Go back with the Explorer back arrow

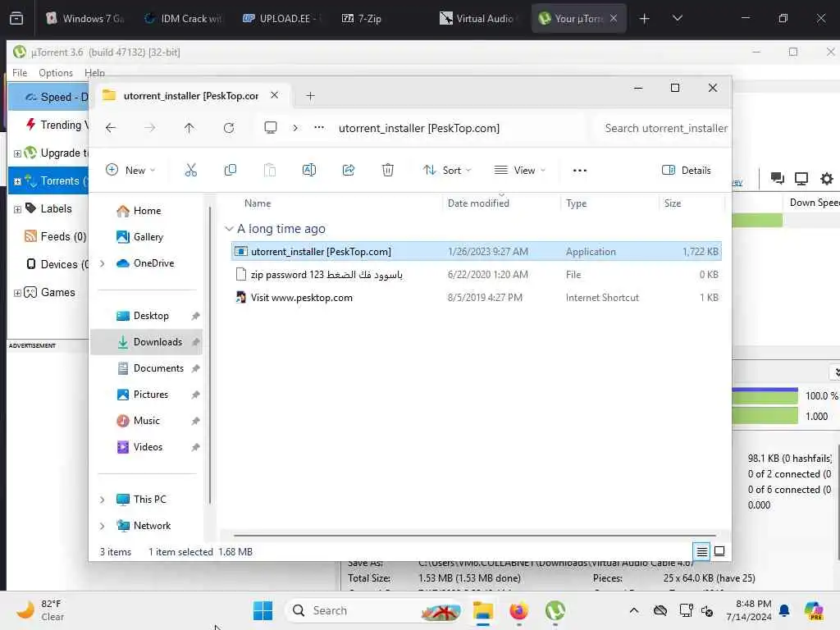click(x=111, y=128)
